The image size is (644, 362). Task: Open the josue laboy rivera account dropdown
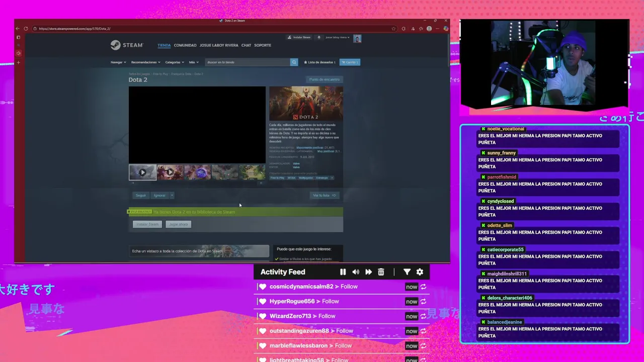pos(338,37)
